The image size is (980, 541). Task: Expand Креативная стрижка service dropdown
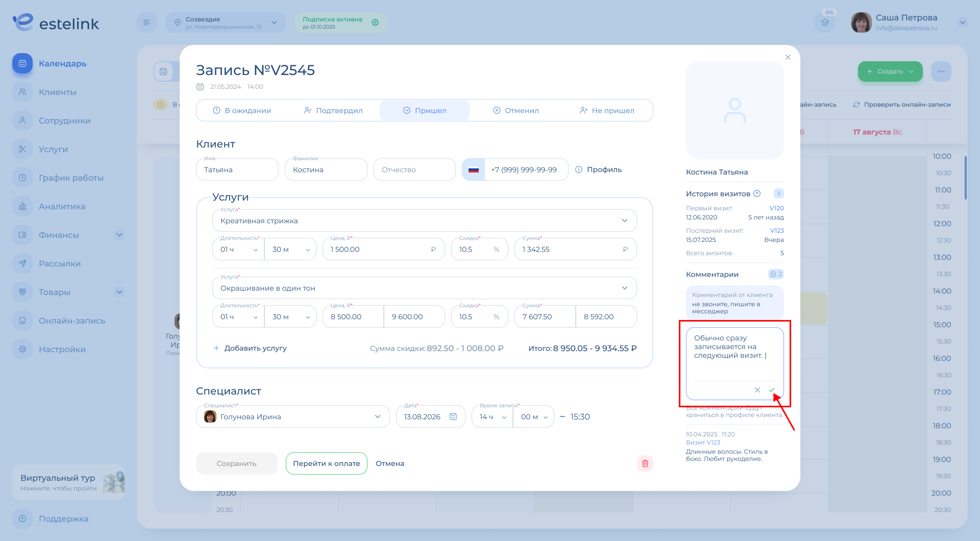624,221
